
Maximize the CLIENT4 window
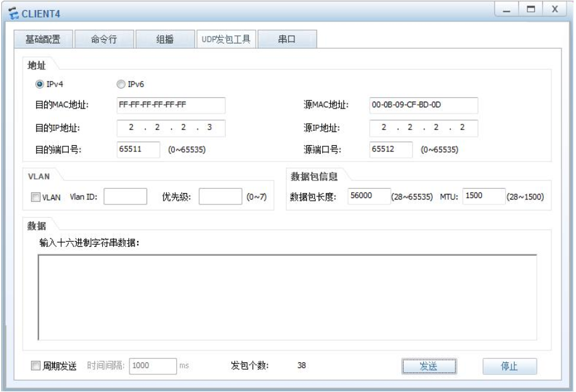tap(531, 9)
